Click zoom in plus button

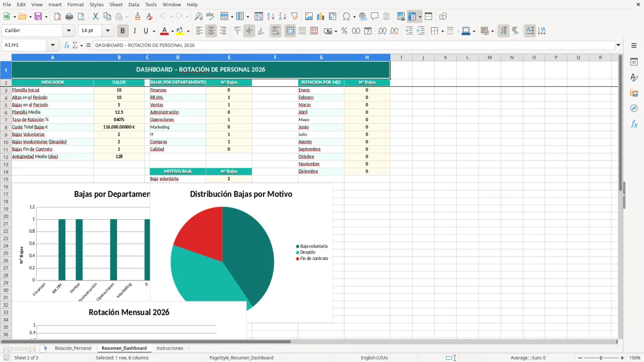(x=622, y=358)
